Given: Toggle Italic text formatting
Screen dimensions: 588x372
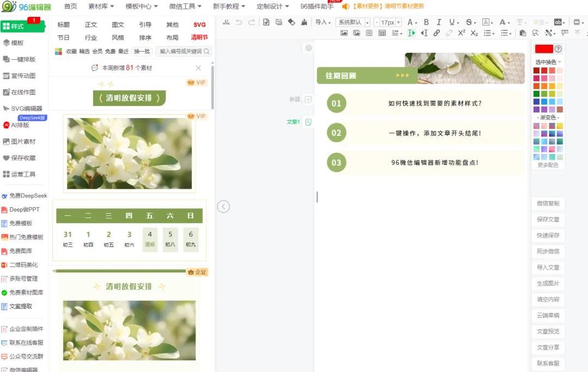Looking at the screenshot, I should click(439, 22).
